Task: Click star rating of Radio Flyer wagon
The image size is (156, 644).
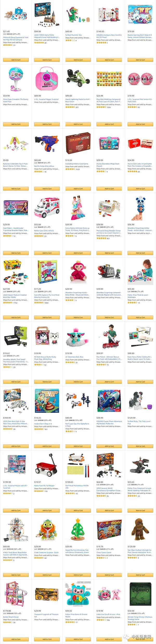Action: coord(39,491)
